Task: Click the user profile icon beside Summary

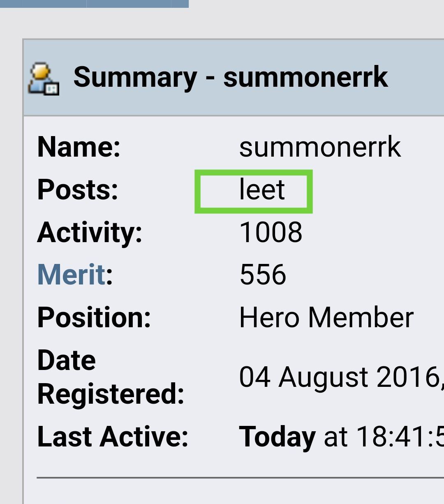Action: tap(44, 79)
